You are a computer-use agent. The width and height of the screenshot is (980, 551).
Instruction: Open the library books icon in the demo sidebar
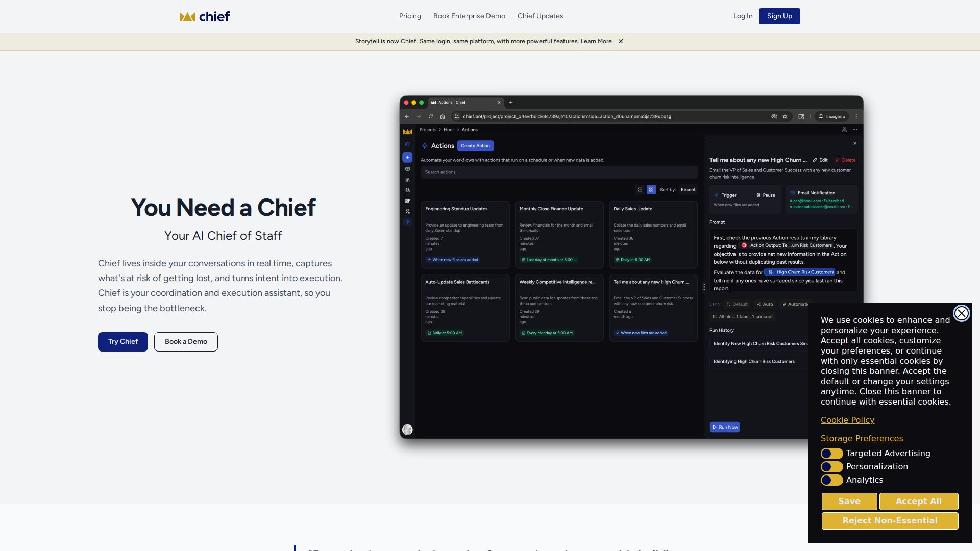407,180
